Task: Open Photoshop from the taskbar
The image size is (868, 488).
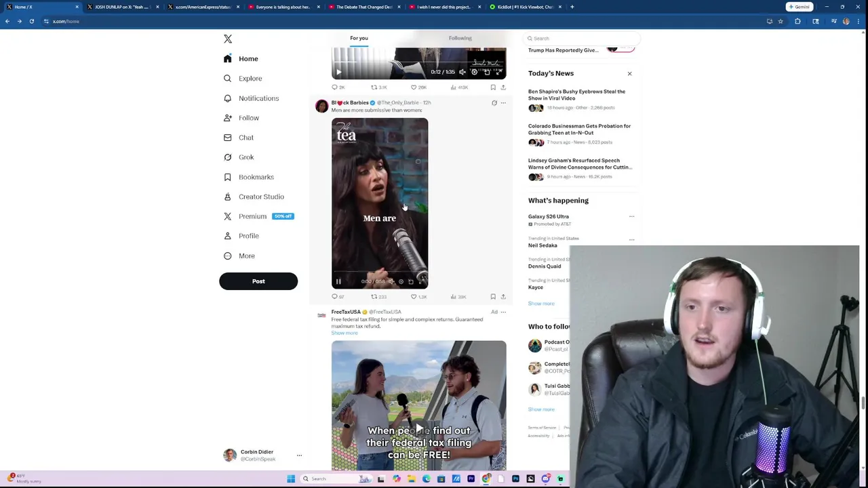Action: coord(515,479)
